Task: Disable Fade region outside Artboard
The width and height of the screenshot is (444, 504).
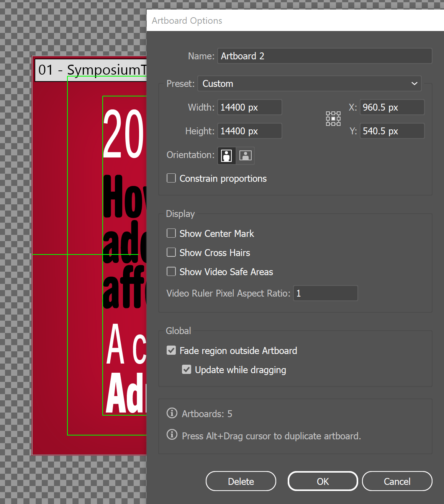Action: point(171,350)
